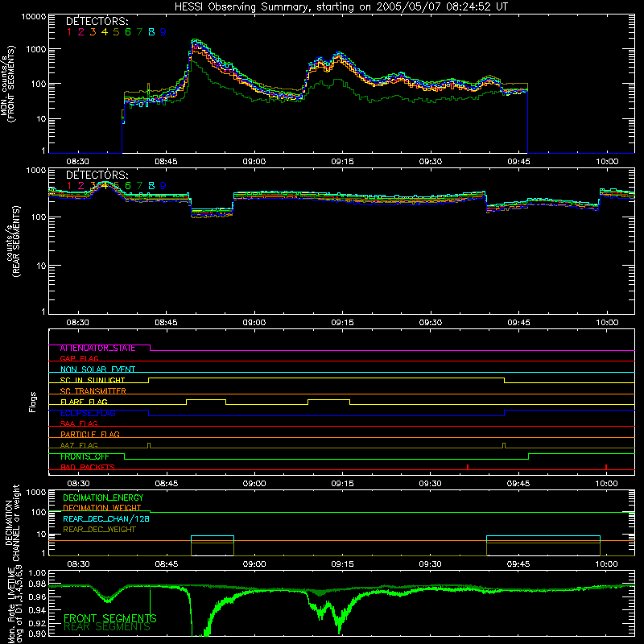Click magenta detector 2 label in the front segments legend

81,31
